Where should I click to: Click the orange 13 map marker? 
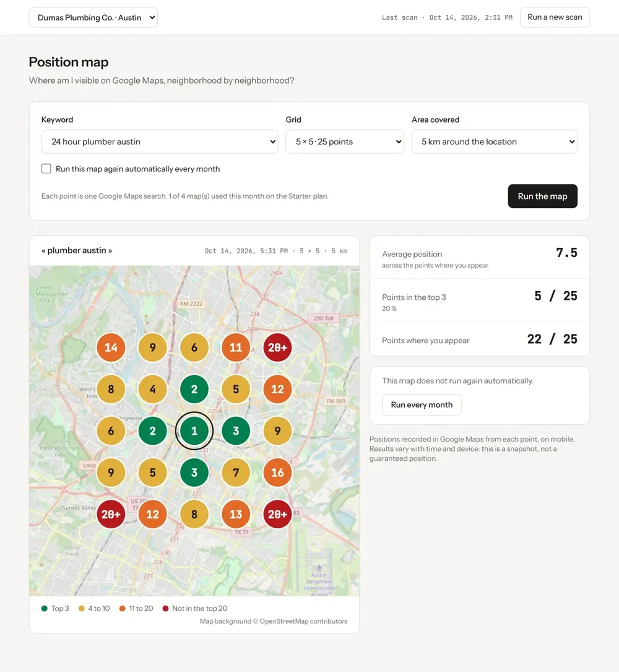(236, 514)
